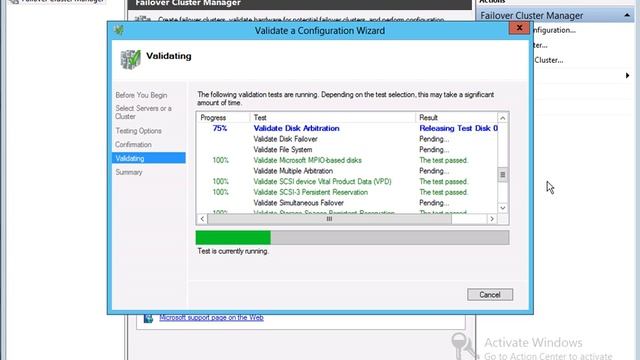
Task: Select Validate SCSI-3 Persistent Reservation row
Action: coord(347,192)
